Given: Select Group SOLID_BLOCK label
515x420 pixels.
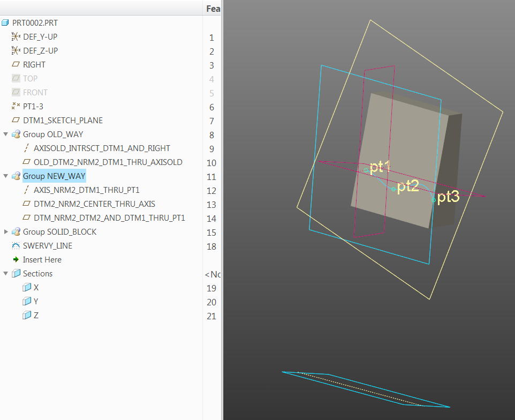Looking at the screenshot, I should tap(60, 231).
